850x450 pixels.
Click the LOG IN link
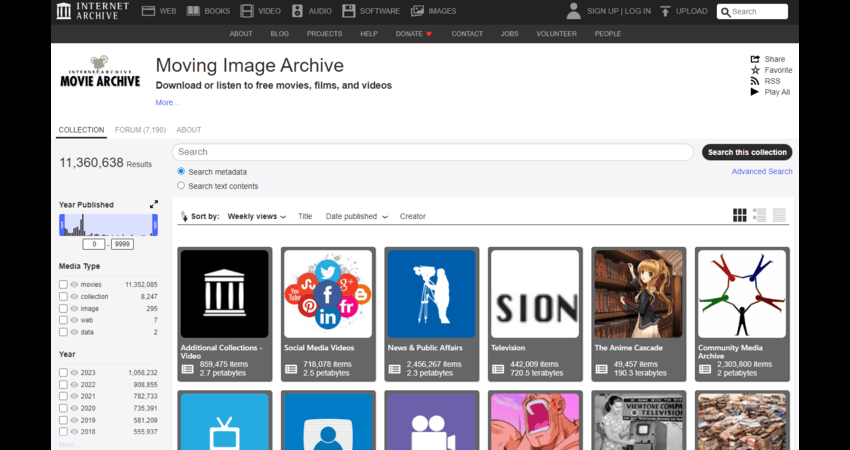[638, 11]
